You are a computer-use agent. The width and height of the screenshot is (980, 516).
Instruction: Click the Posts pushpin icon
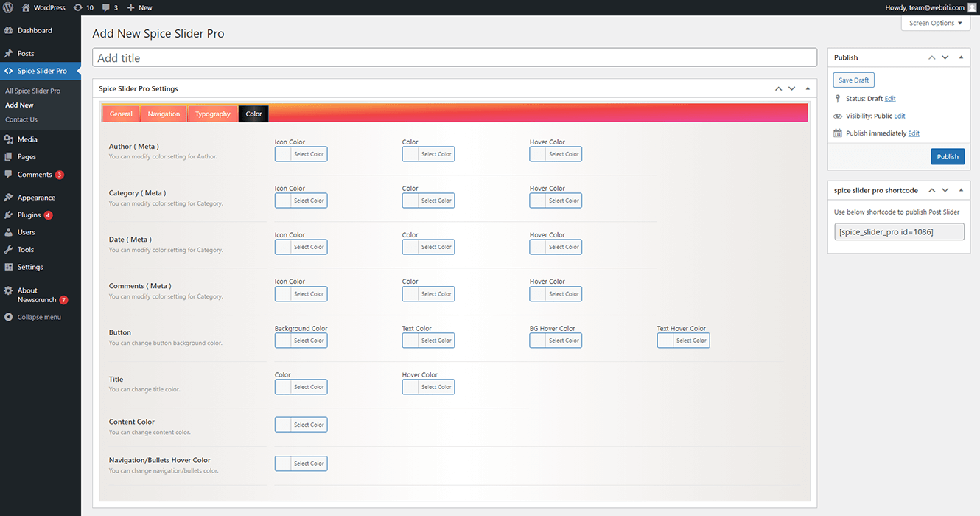(x=9, y=53)
